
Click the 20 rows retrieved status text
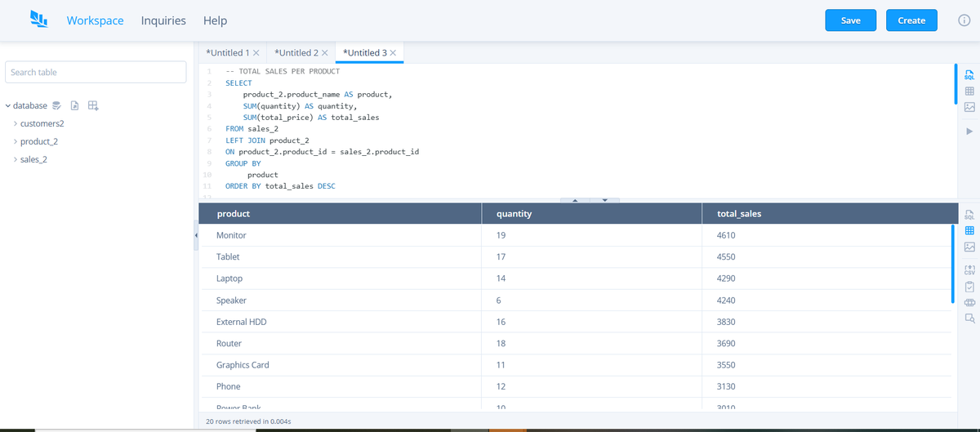pyautogui.click(x=249, y=421)
